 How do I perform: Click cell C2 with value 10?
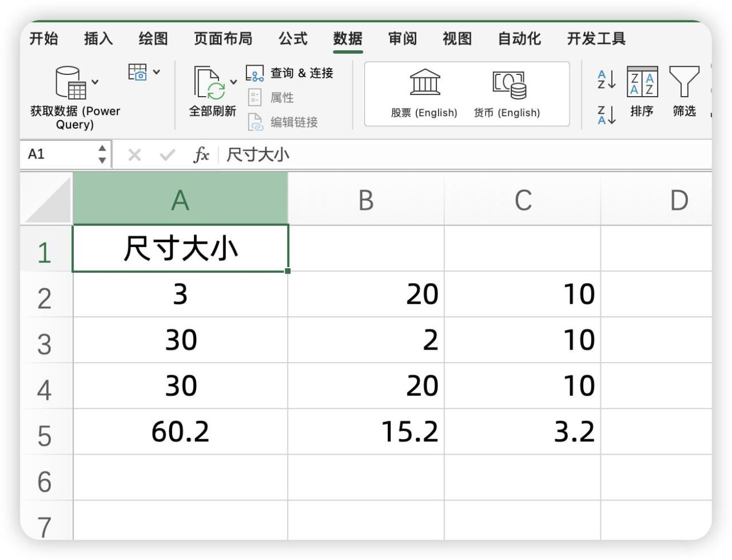pos(523,295)
